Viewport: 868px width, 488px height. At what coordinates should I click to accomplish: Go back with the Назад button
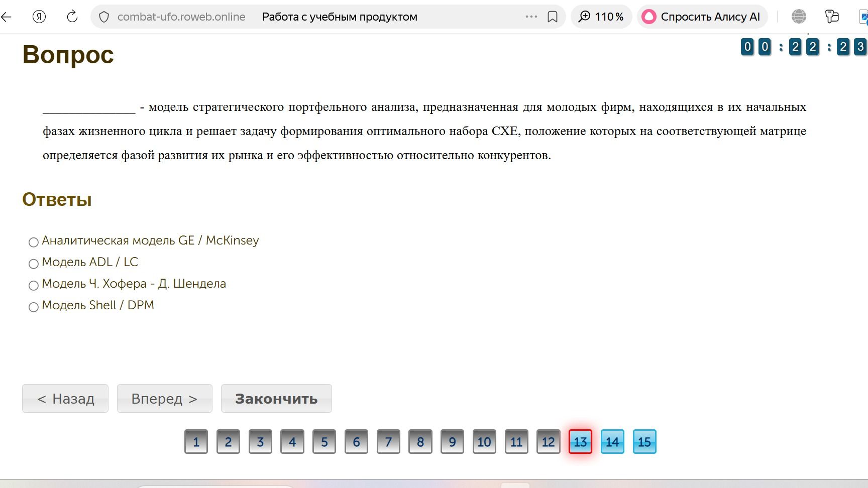pyautogui.click(x=65, y=399)
